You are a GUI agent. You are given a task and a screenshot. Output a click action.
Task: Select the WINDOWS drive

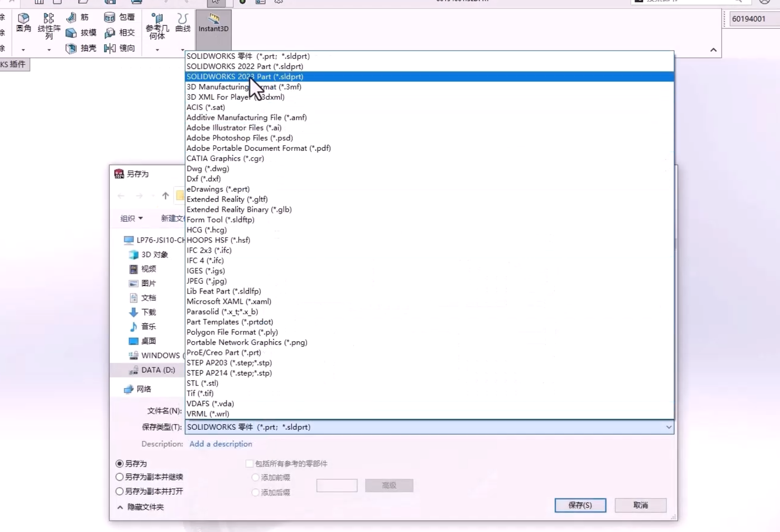[x=156, y=355]
